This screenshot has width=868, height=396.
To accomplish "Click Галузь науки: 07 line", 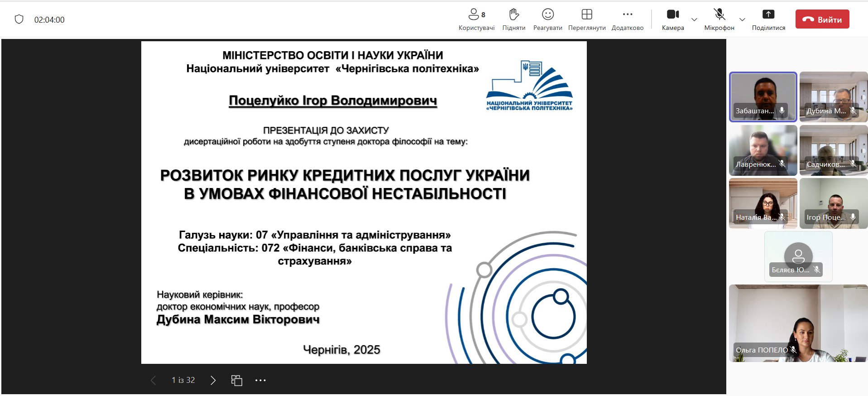I will (315, 235).
